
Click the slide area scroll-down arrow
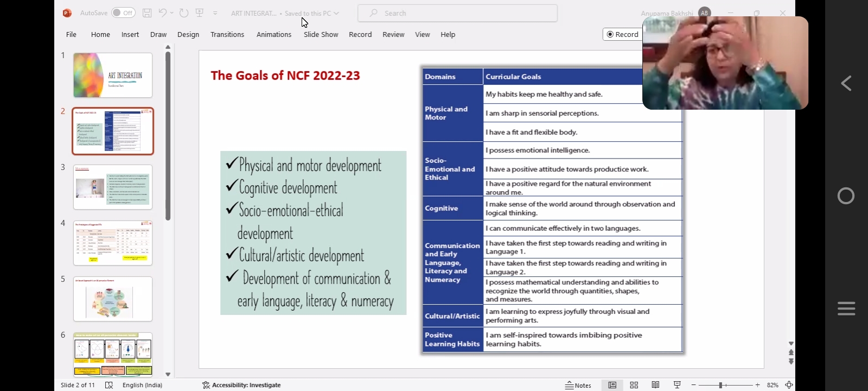(x=791, y=344)
